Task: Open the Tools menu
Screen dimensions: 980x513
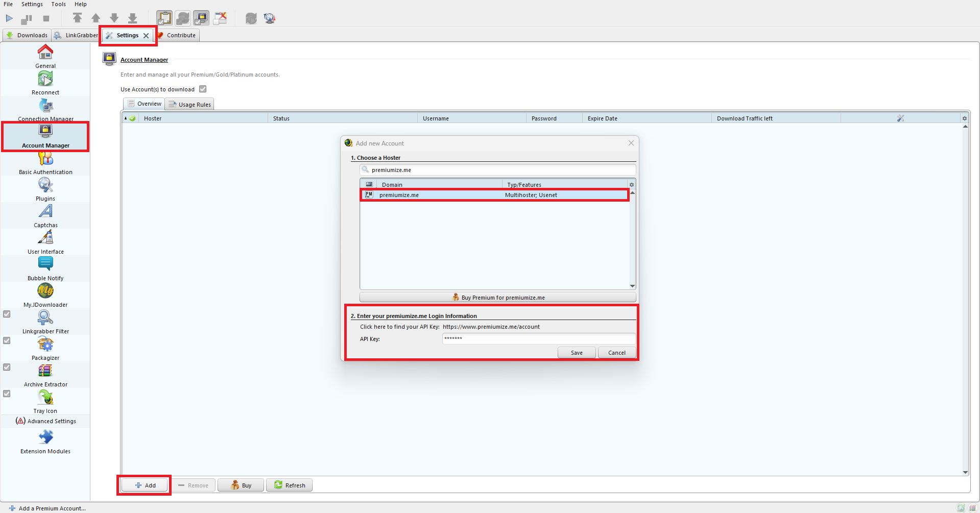Action: tap(58, 4)
